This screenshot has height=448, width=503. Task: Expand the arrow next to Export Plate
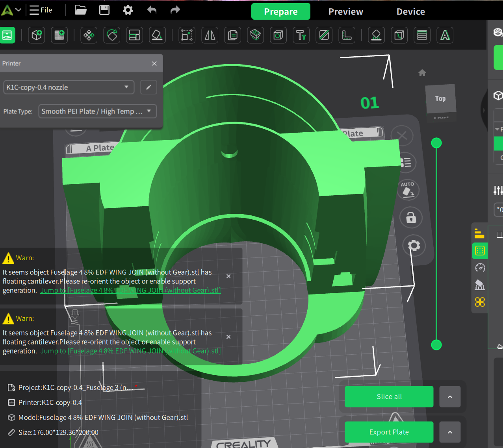pos(450,432)
